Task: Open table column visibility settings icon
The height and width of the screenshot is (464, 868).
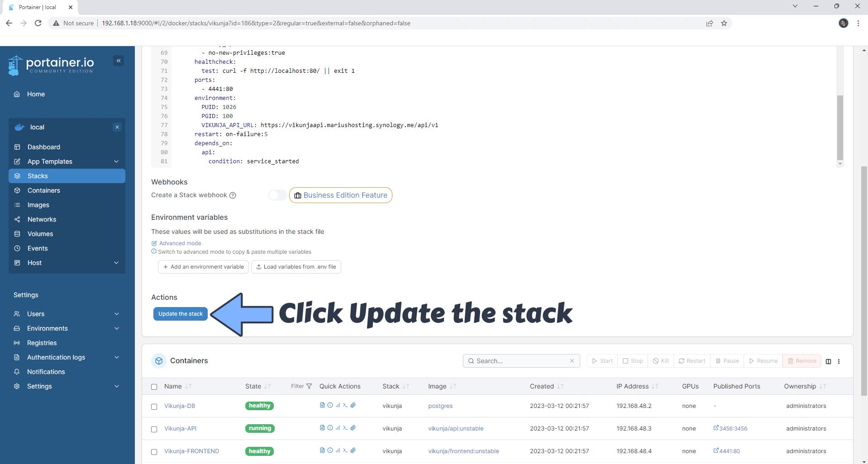Action: point(828,361)
